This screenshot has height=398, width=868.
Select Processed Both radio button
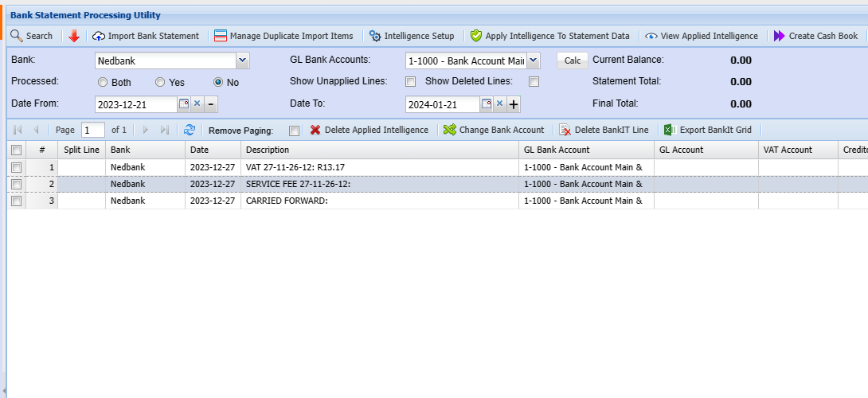point(103,83)
